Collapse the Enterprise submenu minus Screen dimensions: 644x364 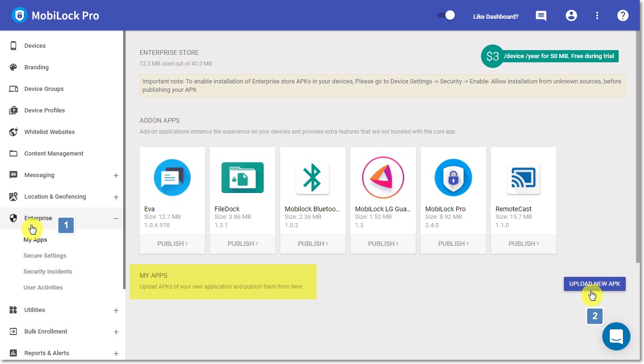click(x=116, y=219)
